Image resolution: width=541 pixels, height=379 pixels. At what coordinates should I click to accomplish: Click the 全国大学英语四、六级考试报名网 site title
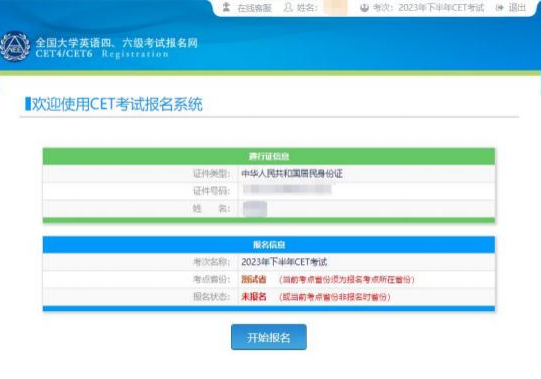pos(117,43)
